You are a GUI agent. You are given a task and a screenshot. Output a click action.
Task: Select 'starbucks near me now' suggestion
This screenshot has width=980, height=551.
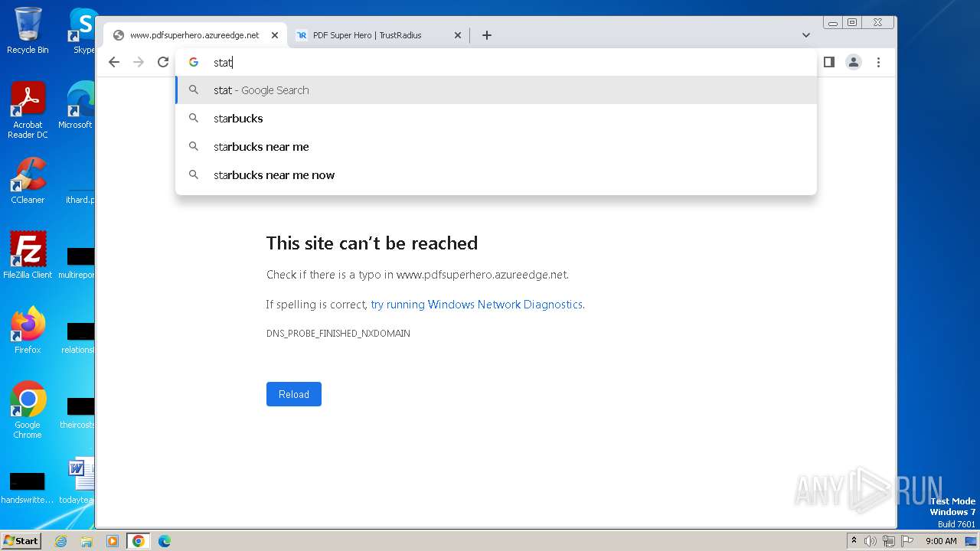click(x=496, y=174)
